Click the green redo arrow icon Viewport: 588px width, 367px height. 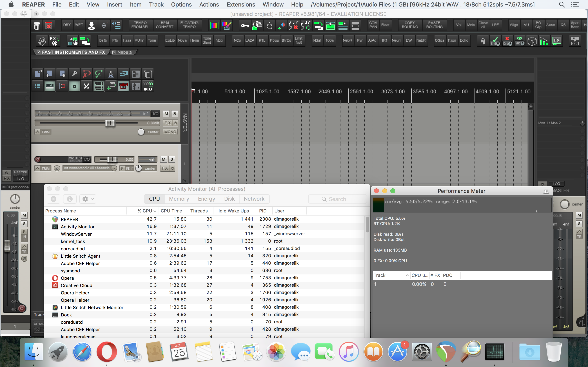(99, 74)
